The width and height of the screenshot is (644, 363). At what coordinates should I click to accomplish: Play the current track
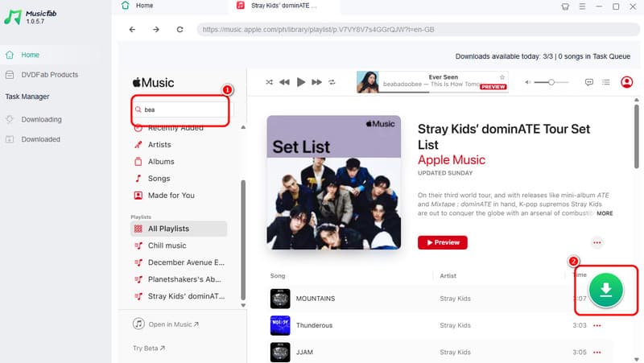pyautogui.click(x=300, y=82)
